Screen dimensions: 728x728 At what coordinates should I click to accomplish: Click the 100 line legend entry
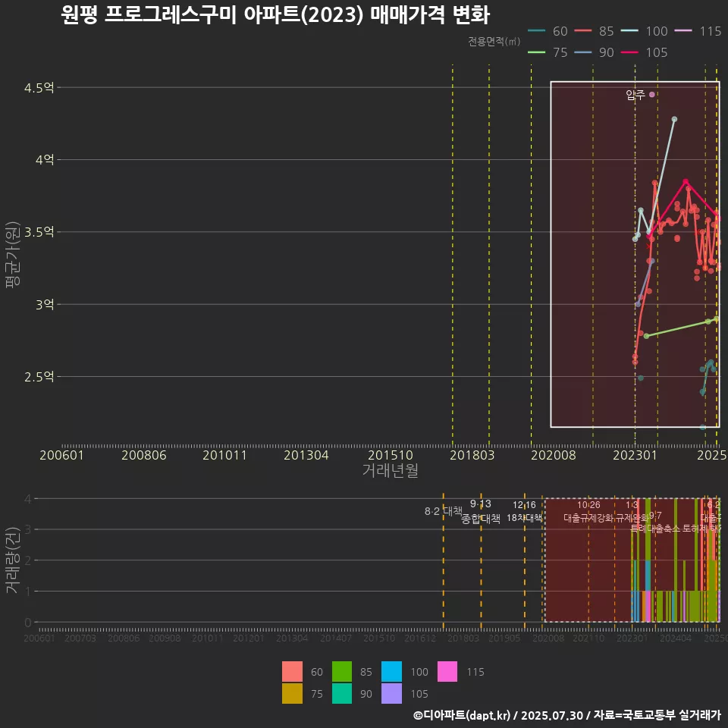644,31
